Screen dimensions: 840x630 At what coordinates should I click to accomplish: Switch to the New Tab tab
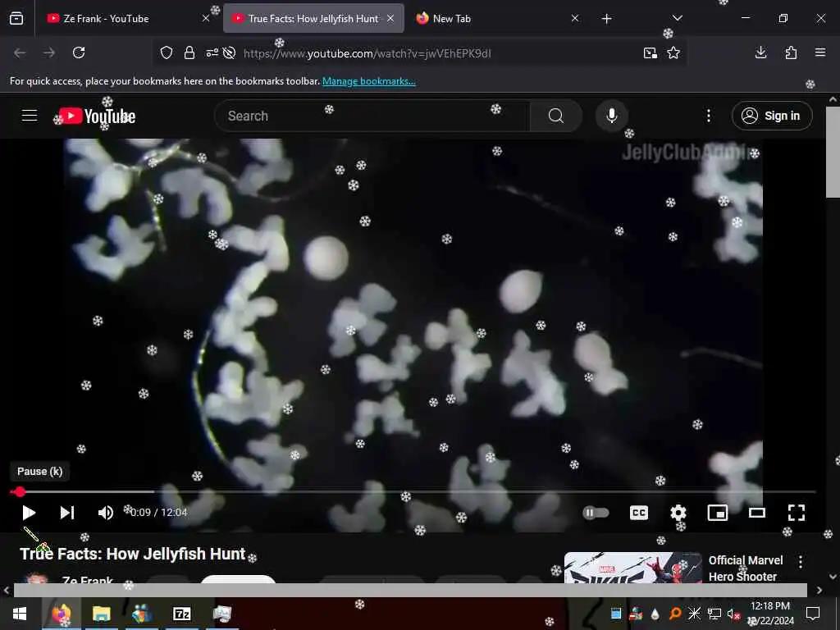496,19
